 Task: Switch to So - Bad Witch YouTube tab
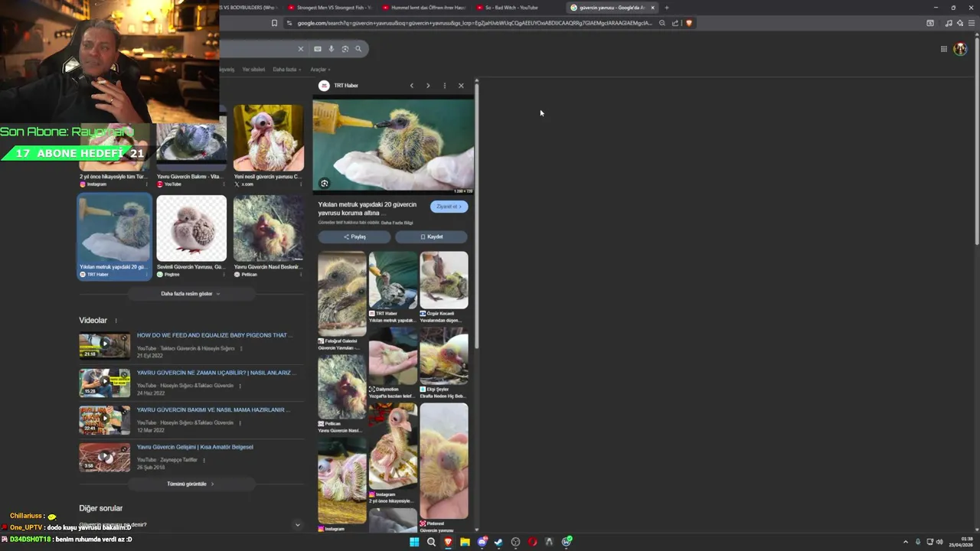click(x=517, y=8)
